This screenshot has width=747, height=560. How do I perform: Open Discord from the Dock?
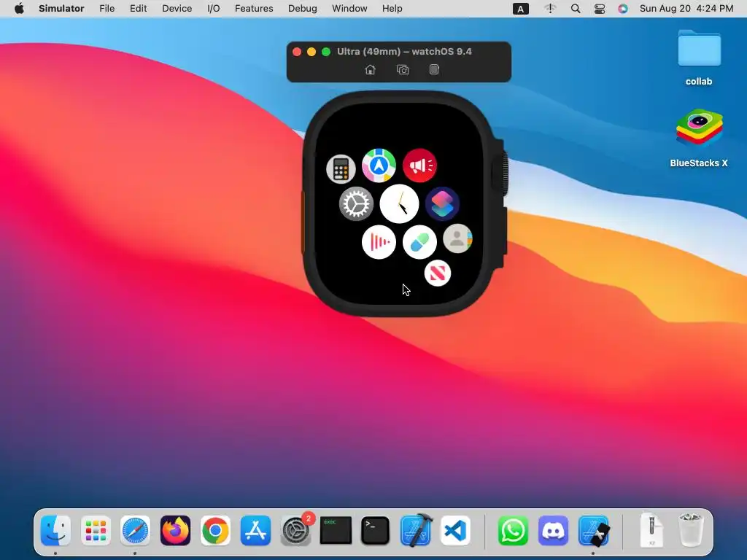click(553, 531)
